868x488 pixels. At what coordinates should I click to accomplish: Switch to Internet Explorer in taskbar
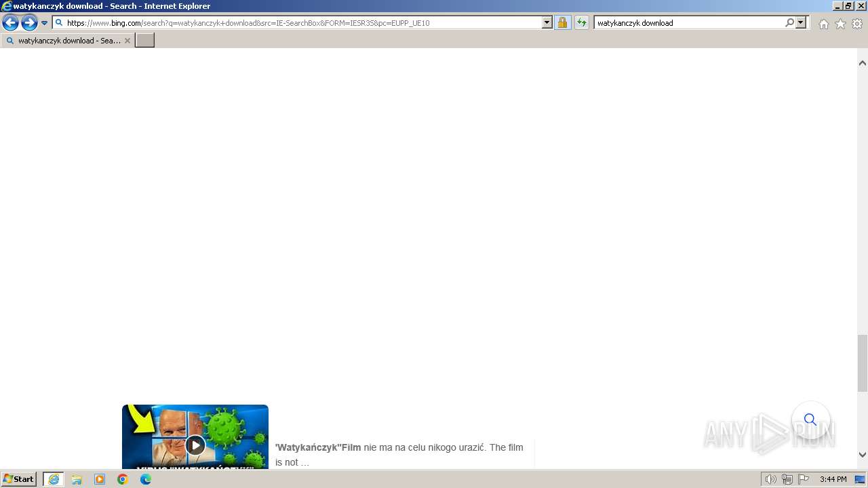54,479
